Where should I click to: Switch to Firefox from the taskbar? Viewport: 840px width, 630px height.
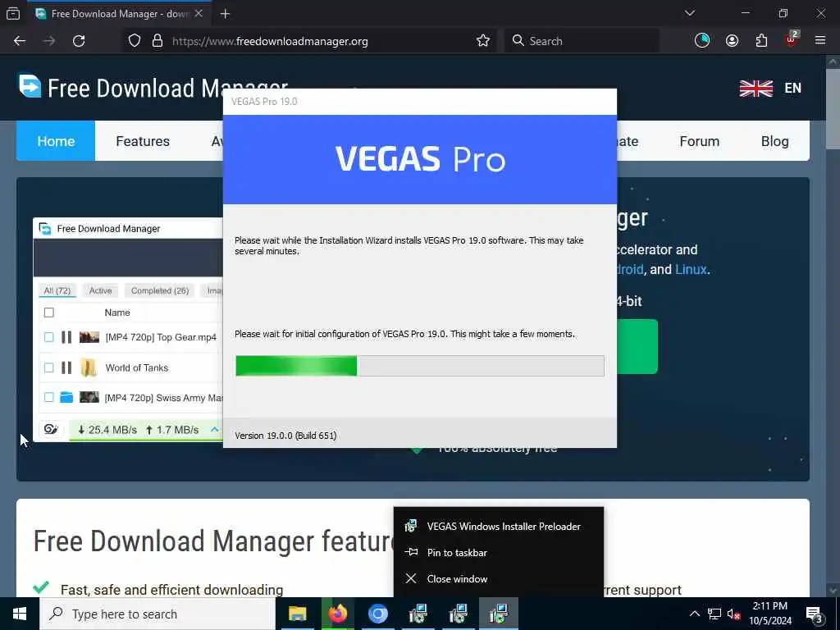[x=337, y=614]
